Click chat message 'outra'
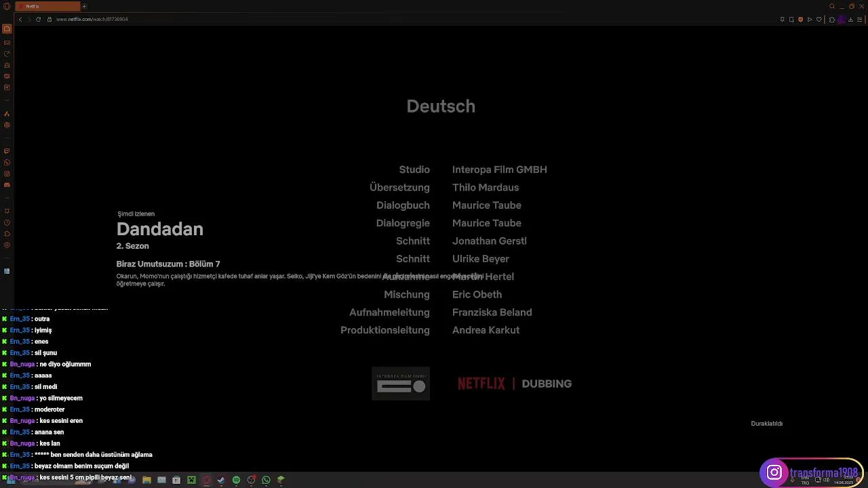Image resolution: width=868 pixels, height=488 pixels. click(x=42, y=319)
